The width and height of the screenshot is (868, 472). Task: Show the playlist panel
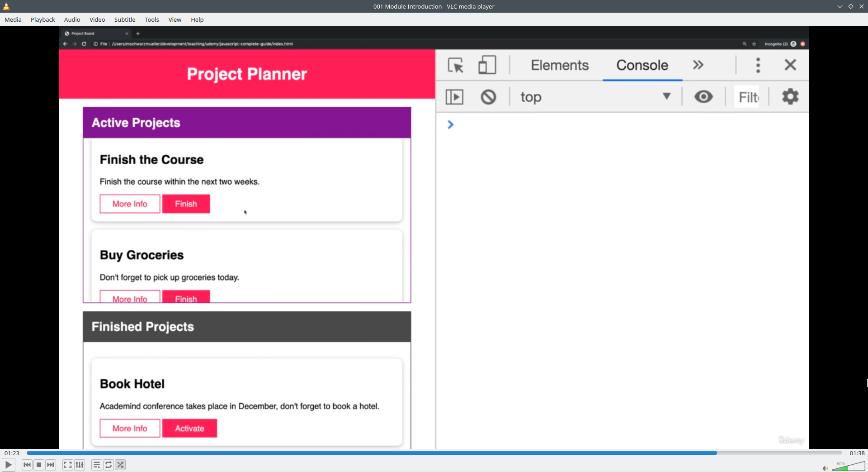[x=97, y=465]
